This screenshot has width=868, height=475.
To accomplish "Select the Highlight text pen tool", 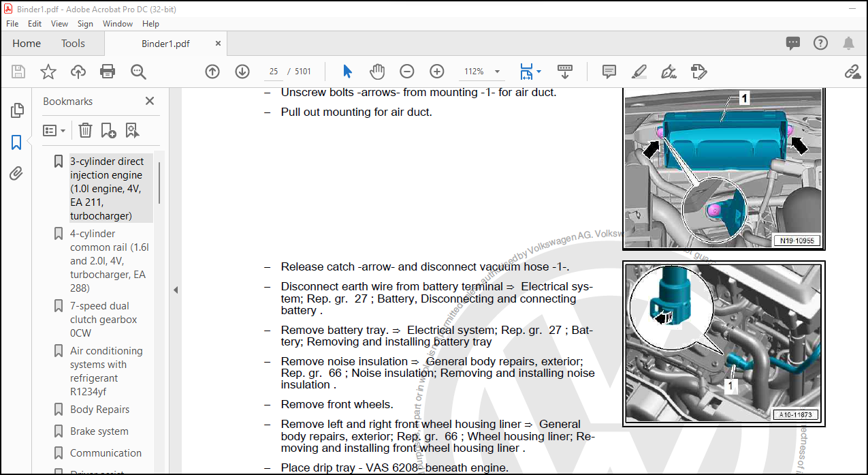I will [x=639, y=72].
